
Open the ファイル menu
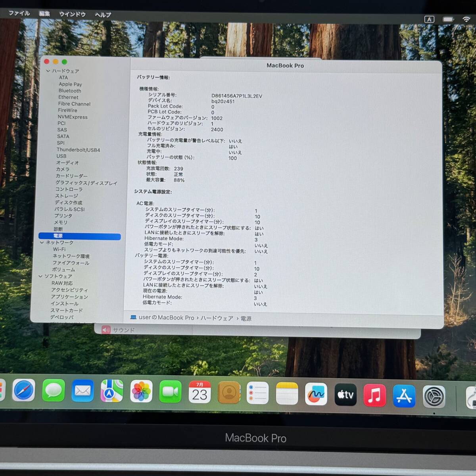click(x=19, y=13)
